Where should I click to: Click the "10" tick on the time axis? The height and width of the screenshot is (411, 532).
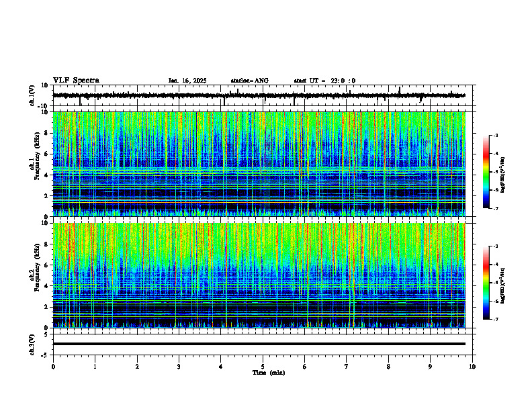pyautogui.click(x=472, y=367)
